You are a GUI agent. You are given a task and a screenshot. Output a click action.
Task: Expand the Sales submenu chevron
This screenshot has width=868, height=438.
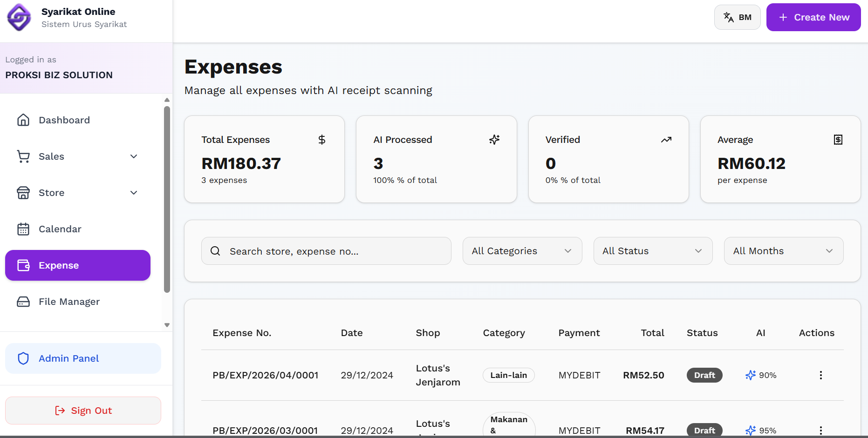(134, 156)
